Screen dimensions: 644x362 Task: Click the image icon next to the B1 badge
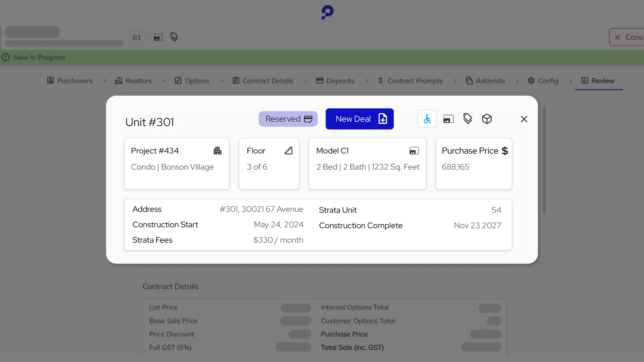[x=158, y=37]
